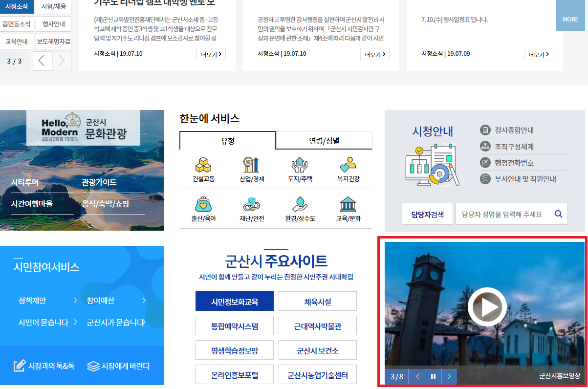Show previous page of news list

pyautogui.click(x=42, y=61)
